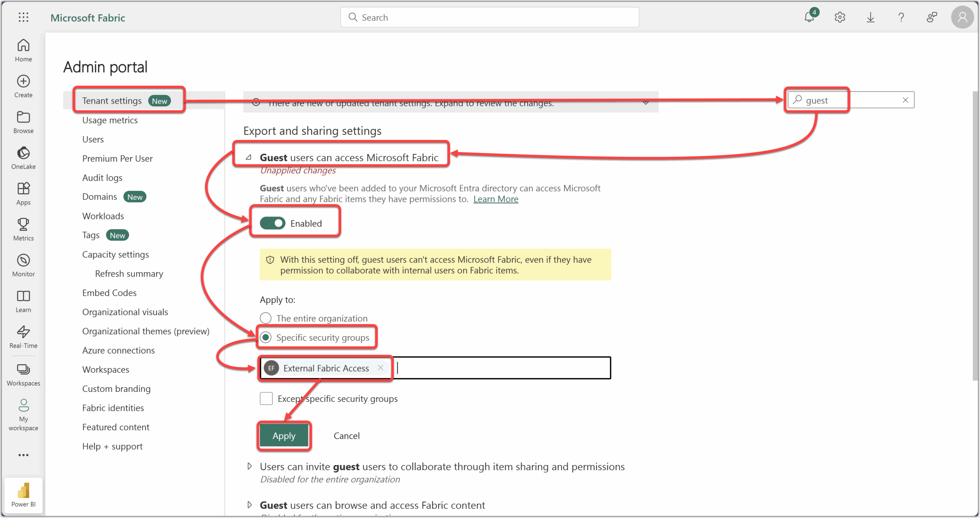Open help question mark icon
The image size is (980, 518).
pos(901,17)
